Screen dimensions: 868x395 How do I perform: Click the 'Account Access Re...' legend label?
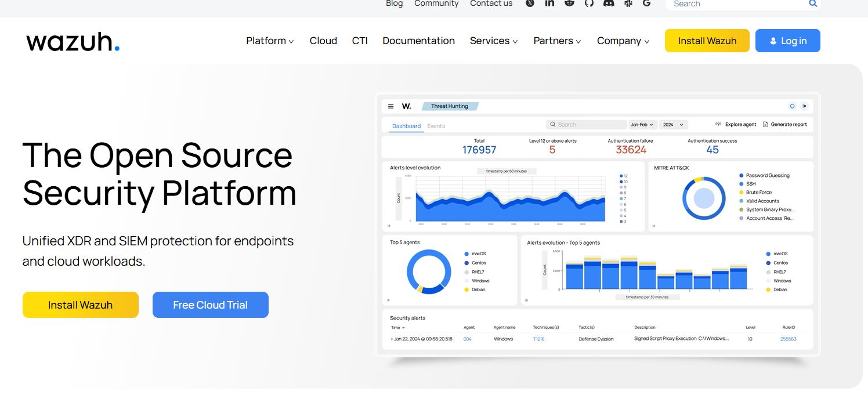(x=770, y=218)
